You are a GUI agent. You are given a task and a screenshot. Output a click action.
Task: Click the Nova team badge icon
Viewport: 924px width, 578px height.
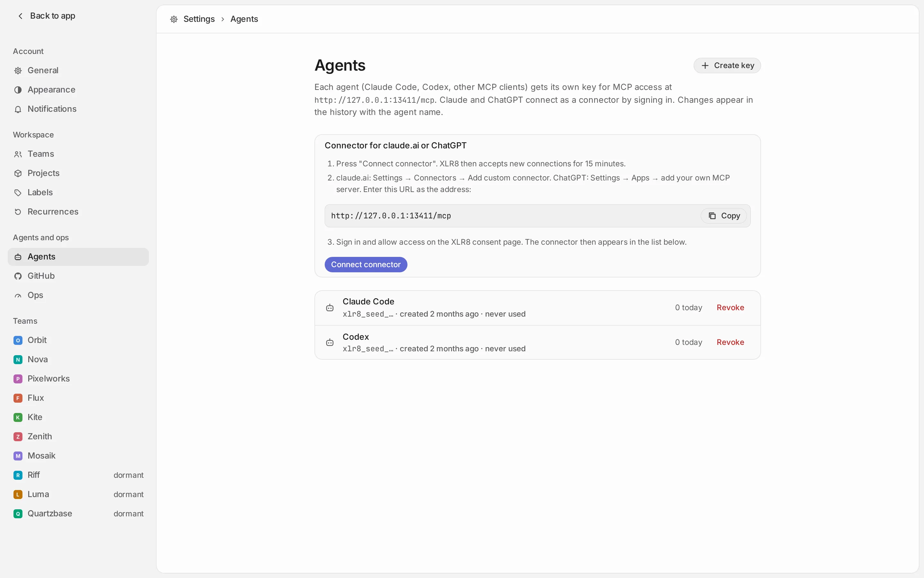(18, 359)
